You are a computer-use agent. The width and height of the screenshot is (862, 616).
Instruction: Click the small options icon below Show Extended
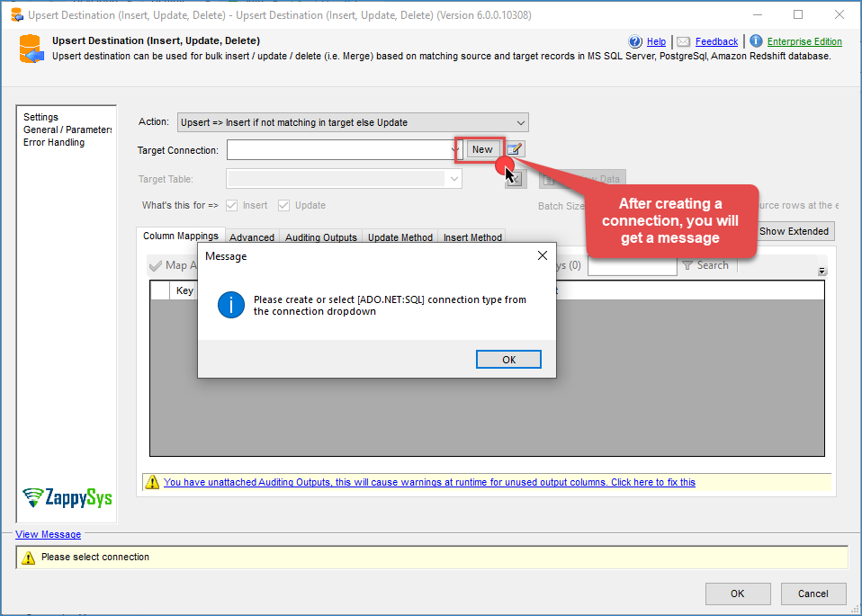822,271
